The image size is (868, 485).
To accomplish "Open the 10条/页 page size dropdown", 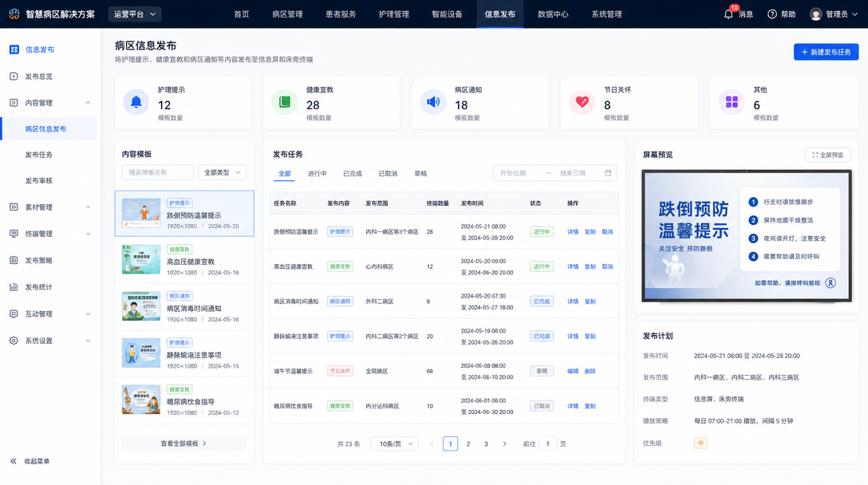I will [395, 444].
